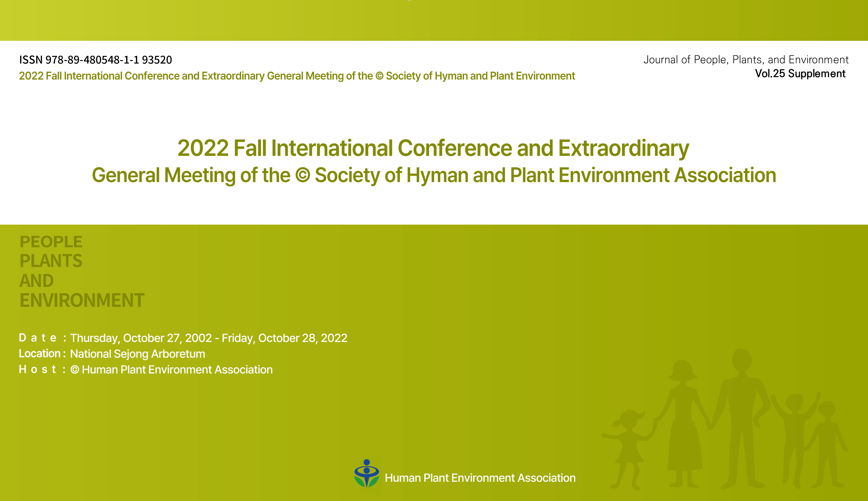Screen dimensions: 868x501
Task: Click National Sejong Arboretum location text
Action: point(137,354)
